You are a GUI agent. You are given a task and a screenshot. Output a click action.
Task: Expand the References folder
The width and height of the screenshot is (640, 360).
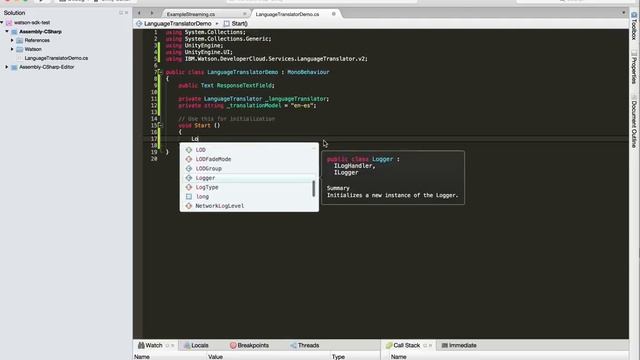point(12,40)
